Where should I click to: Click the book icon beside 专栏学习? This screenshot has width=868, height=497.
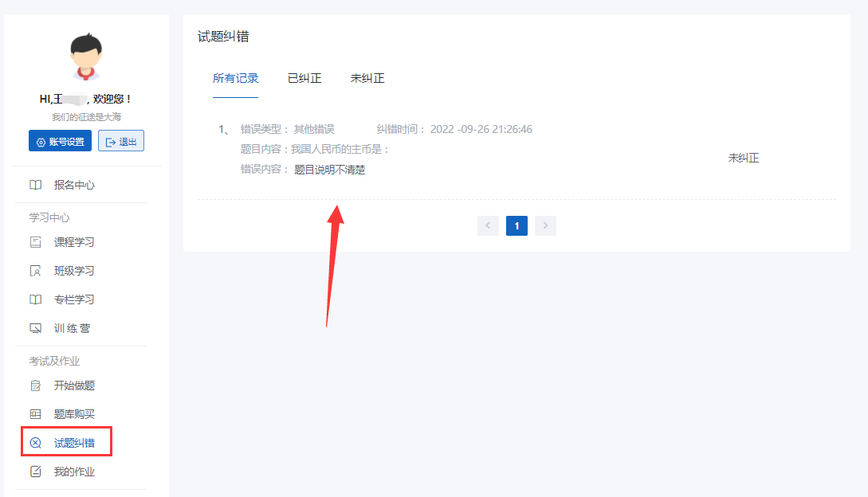tap(35, 299)
